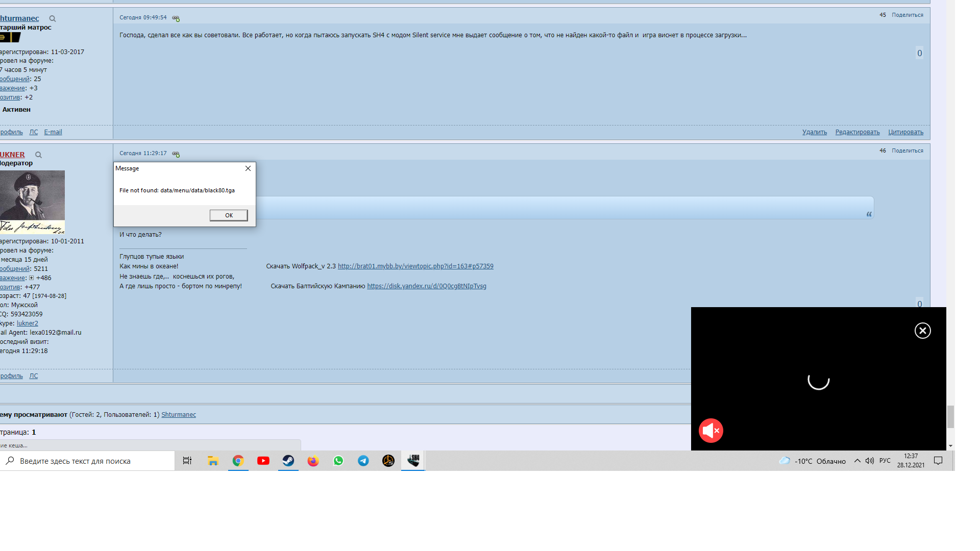Click Редактировать on post 45
The width and height of the screenshot is (980, 551).
click(x=857, y=132)
